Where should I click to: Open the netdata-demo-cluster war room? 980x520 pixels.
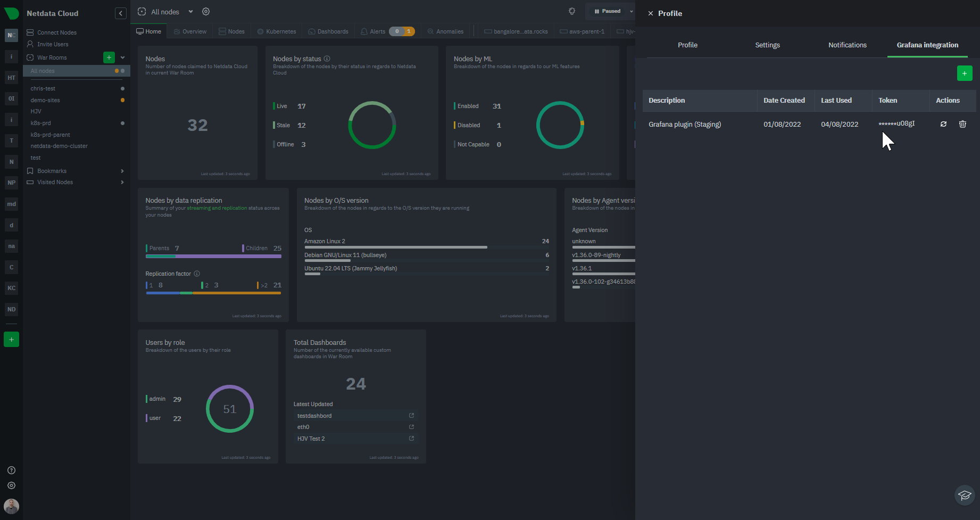[x=59, y=146]
